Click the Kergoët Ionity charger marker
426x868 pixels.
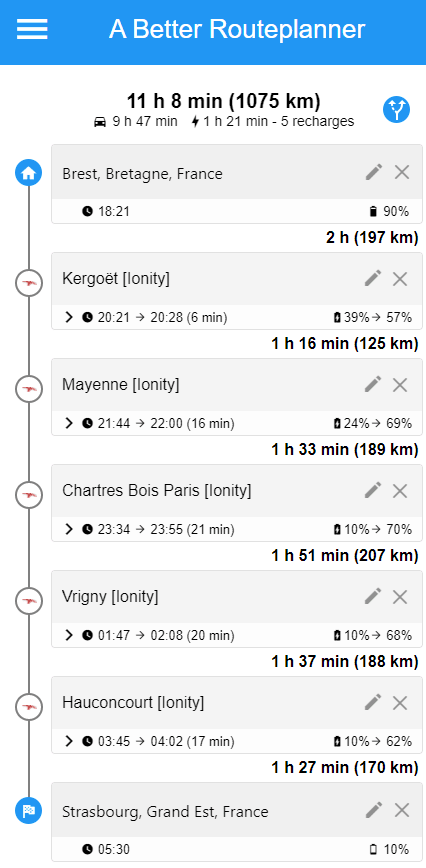point(29,284)
